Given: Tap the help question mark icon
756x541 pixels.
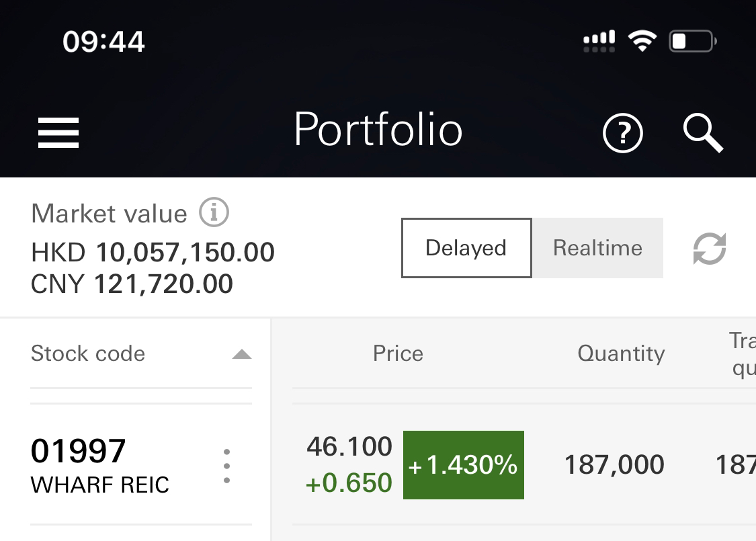Looking at the screenshot, I should click(x=622, y=133).
